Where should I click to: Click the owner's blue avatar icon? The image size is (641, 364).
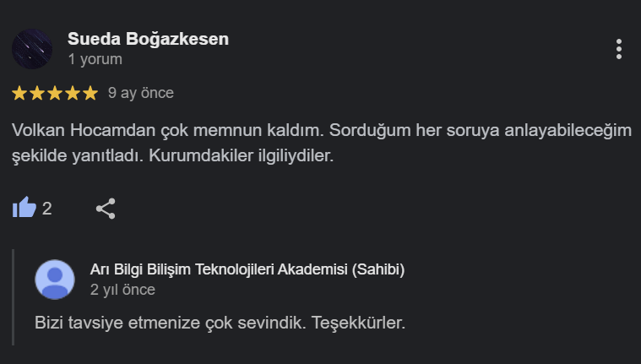[55, 279]
